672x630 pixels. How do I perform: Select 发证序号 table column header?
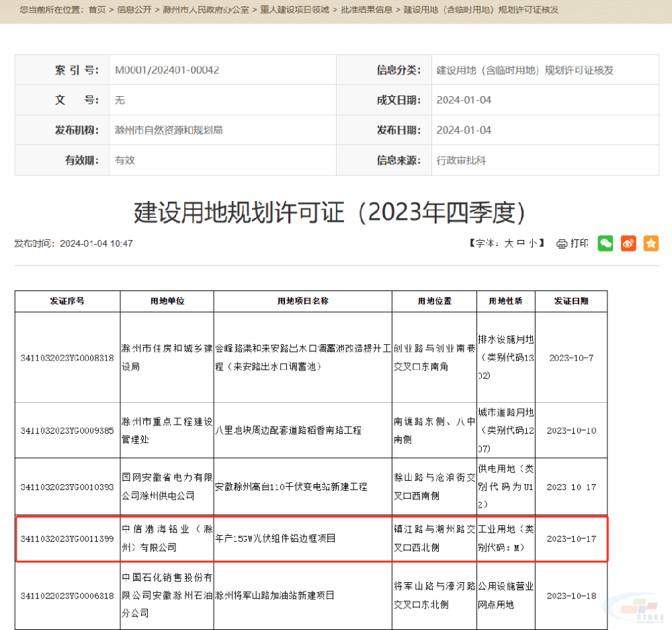point(67,301)
